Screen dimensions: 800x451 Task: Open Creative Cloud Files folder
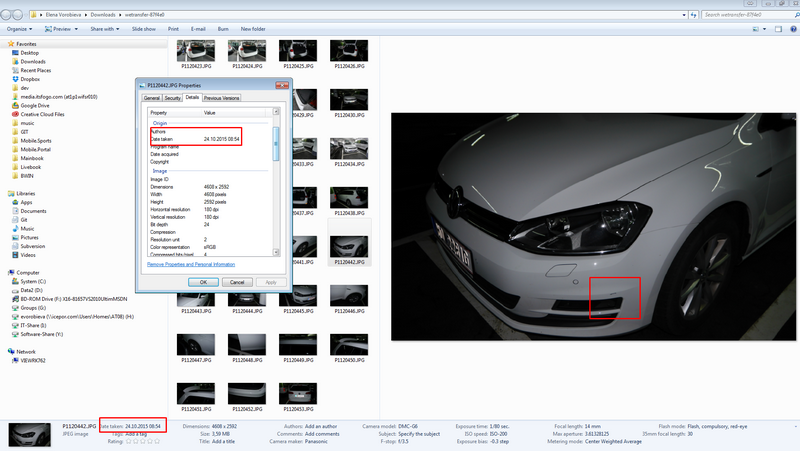pyautogui.click(x=42, y=114)
